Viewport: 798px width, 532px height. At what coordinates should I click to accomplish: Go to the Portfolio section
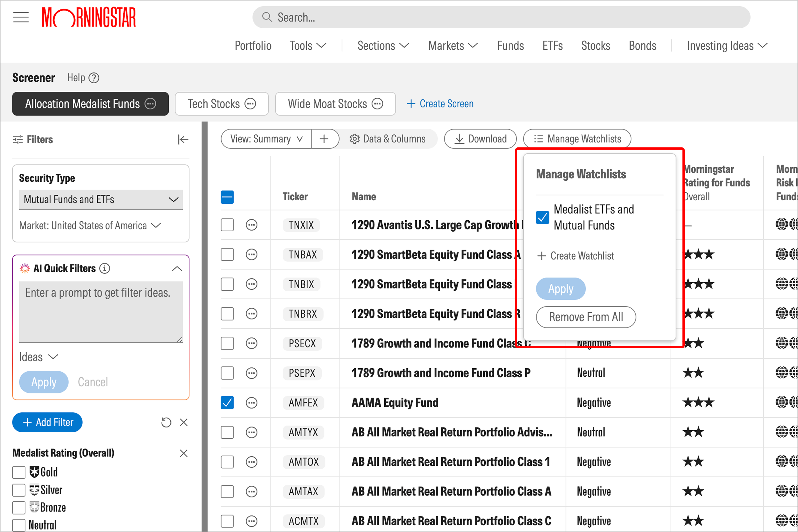[253, 45]
